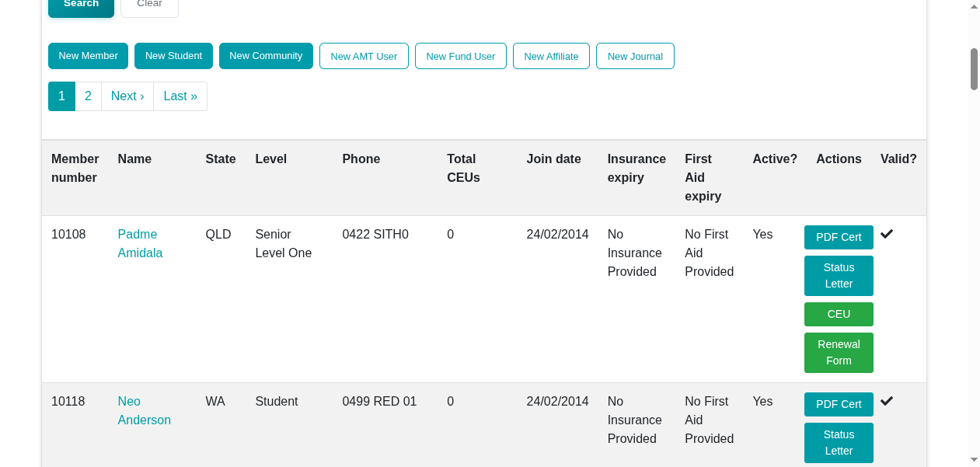Add a New Student

click(x=173, y=55)
